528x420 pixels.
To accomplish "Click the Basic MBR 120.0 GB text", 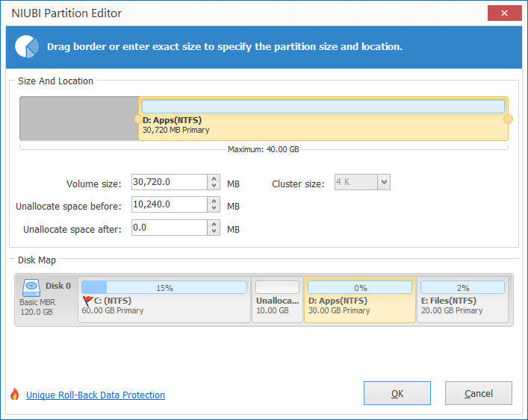I will coord(37,307).
